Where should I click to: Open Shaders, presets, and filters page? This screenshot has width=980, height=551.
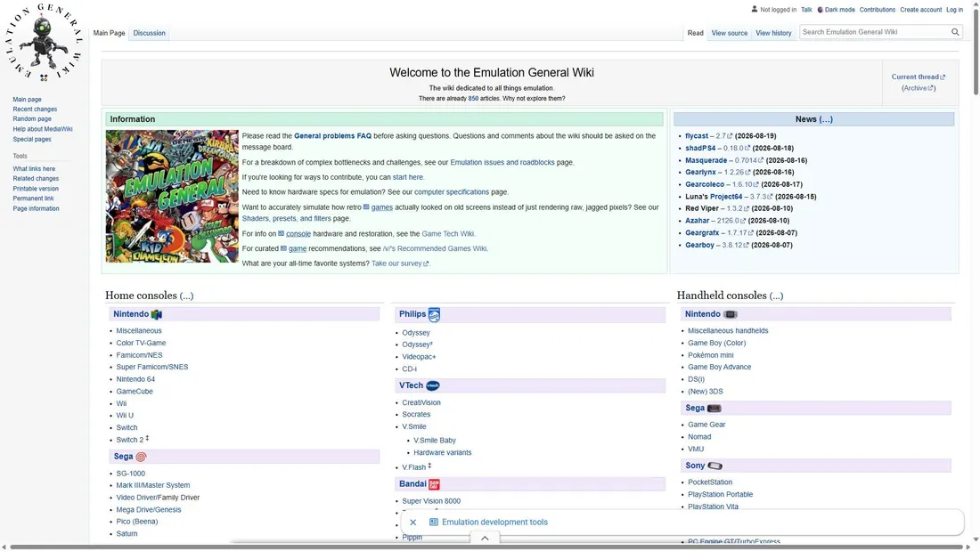tap(286, 219)
